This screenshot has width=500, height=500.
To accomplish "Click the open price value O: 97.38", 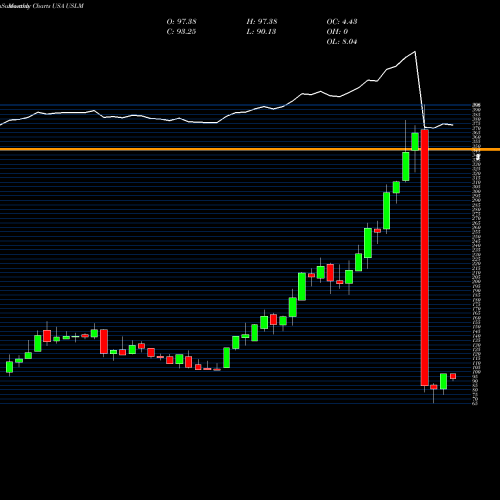I will (x=181, y=22).
